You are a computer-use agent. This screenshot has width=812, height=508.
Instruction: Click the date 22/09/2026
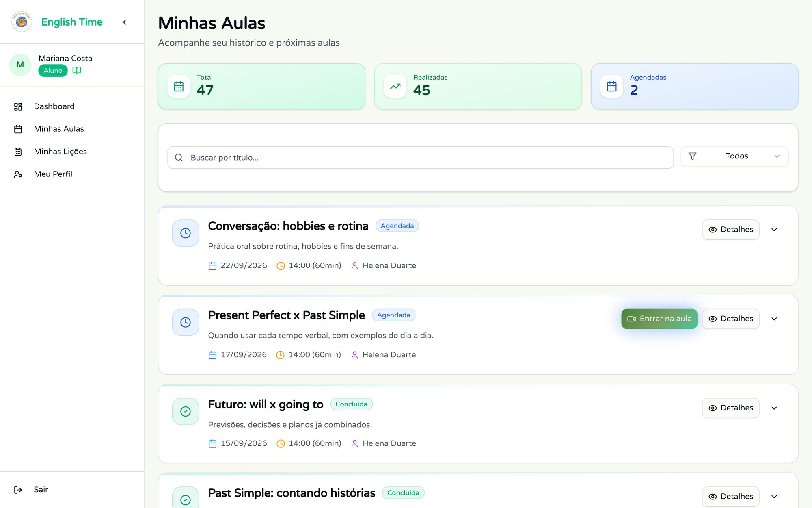244,266
